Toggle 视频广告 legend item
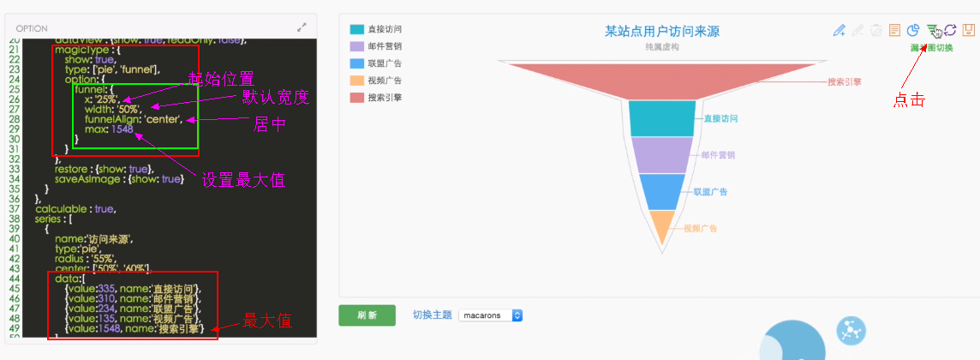The image size is (980, 360). pyautogui.click(x=375, y=80)
